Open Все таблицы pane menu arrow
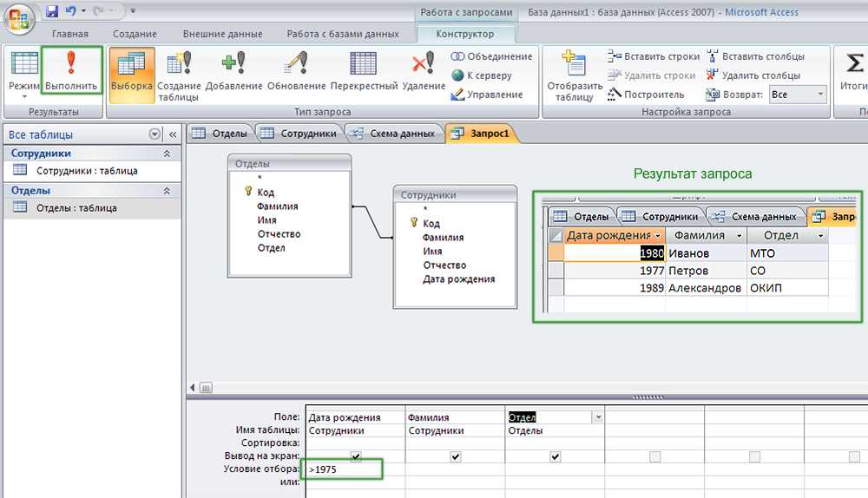The height and width of the screenshot is (498, 868). (155, 134)
